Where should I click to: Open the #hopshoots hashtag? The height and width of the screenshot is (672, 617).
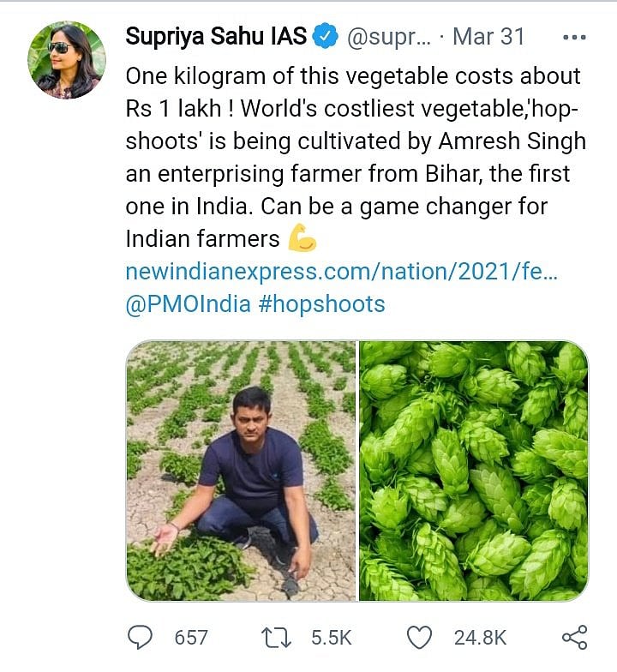[x=321, y=304]
